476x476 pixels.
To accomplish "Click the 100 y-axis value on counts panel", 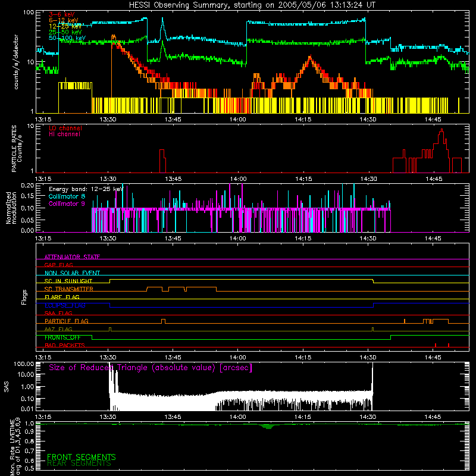I will pyautogui.click(x=28, y=12).
